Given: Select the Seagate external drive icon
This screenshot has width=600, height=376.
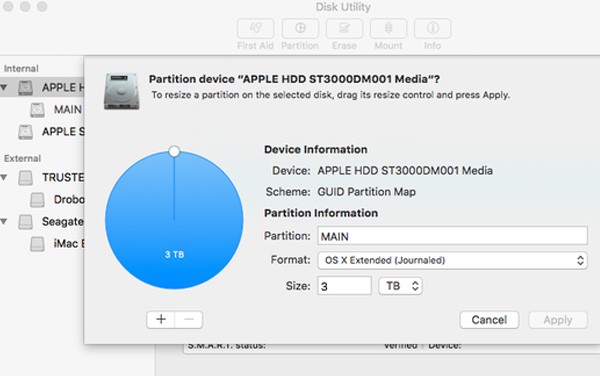Looking at the screenshot, I should pyautogui.click(x=26, y=222).
